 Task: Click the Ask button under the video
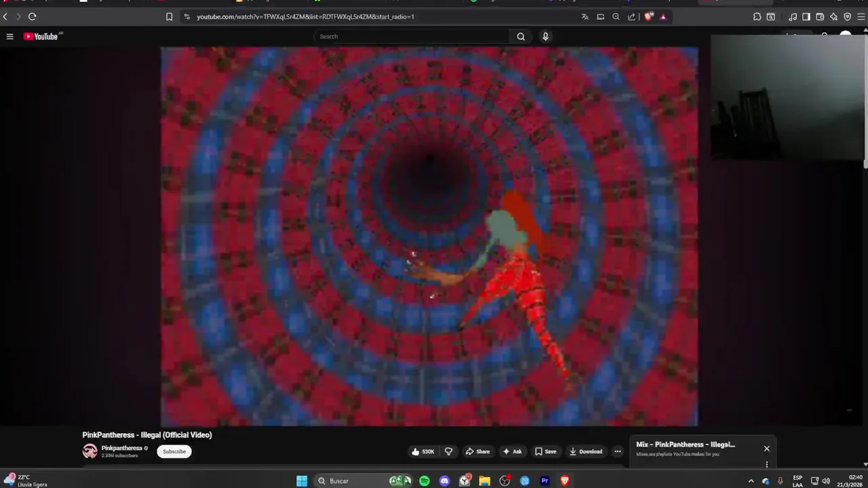click(512, 451)
